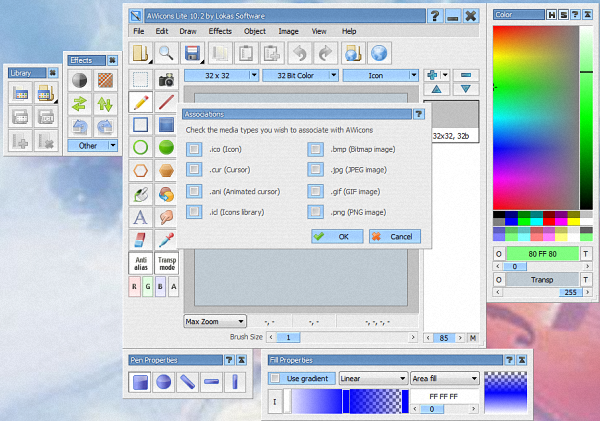This screenshot has height=421, width=600.
Task: Open the Linear gradient type dropdown
Action: pyautogui.click(x=373, y=379)
